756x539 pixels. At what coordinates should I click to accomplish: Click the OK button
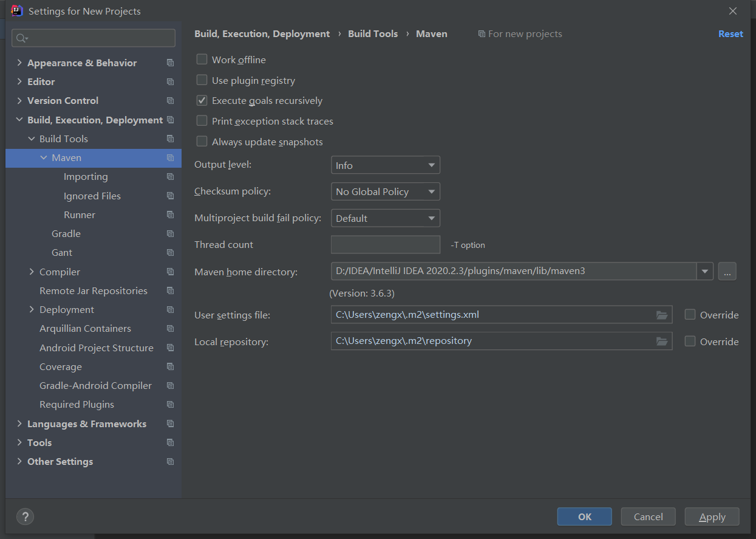(585, 517)
